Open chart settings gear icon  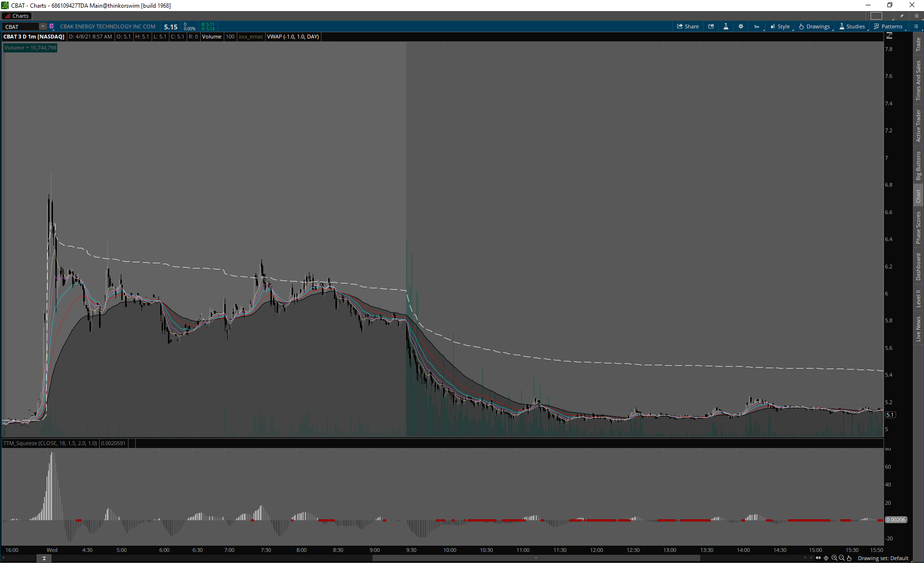[741, 26]
